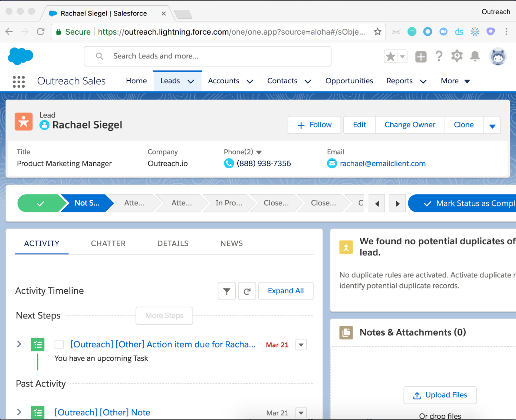516x420 pixels.
Task: Click the Global Actions plus icon
Action: coord(421,57)
